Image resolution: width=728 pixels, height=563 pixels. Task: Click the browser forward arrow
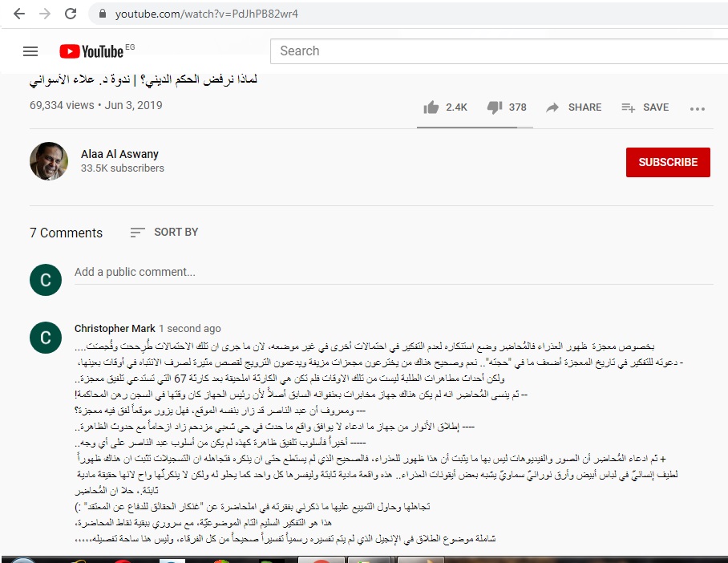click(45, 14)
